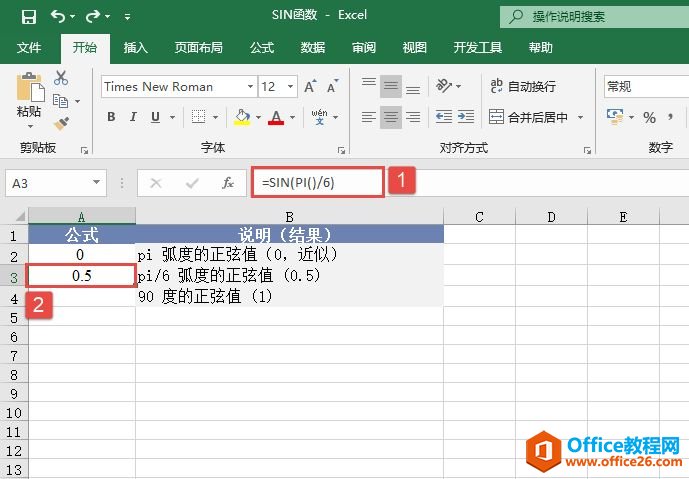This screenshot has height=479, width=689.
Task: Open the Redo history dropdown arrow
Action: point(107,17)
